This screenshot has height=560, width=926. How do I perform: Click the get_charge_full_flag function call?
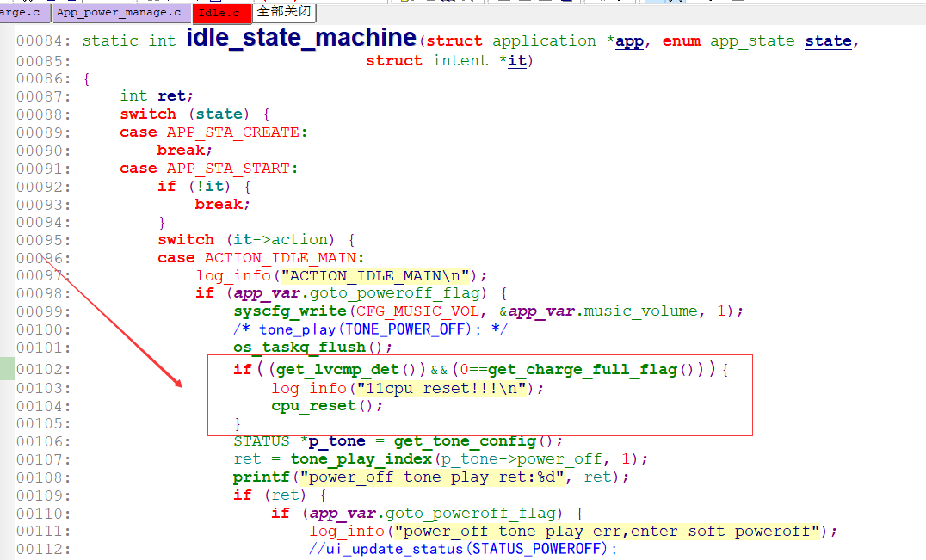(583, 370)
